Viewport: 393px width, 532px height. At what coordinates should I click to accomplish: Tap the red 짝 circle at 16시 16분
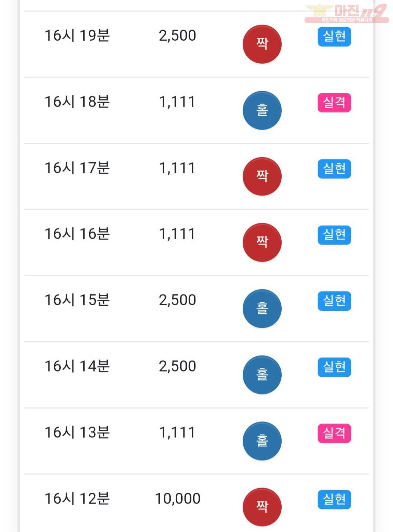point(262,242)
